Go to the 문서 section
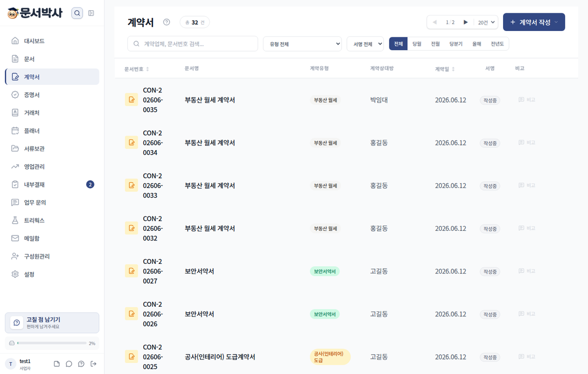 (52, 59)
